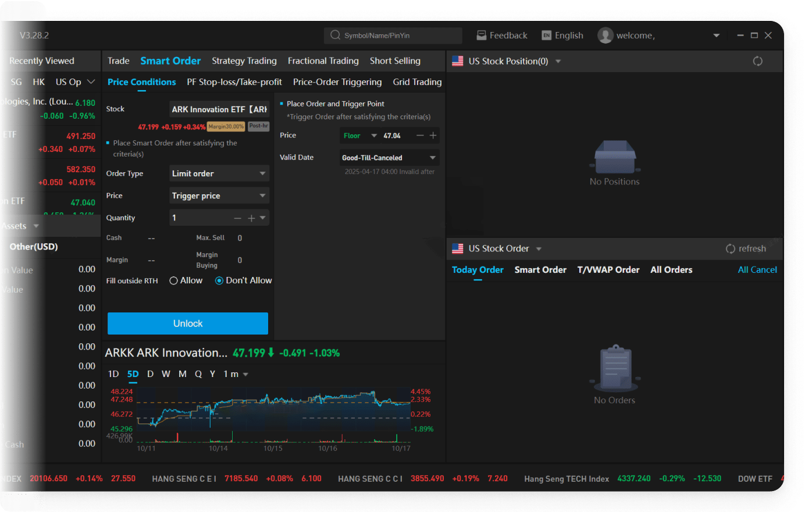Open the Short Selling tab
Screen dimensions: 812x512
(395, 61)
